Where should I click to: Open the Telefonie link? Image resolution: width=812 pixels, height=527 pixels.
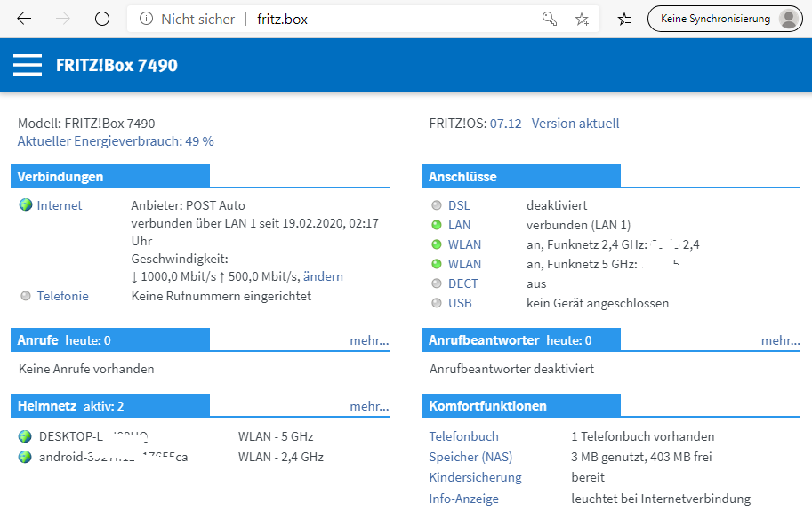tap(62, 296)
